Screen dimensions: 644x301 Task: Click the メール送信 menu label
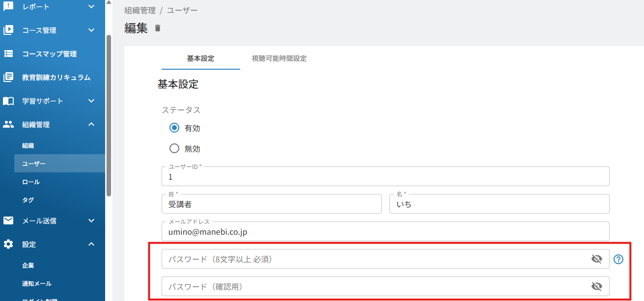(x=39, y=221)
